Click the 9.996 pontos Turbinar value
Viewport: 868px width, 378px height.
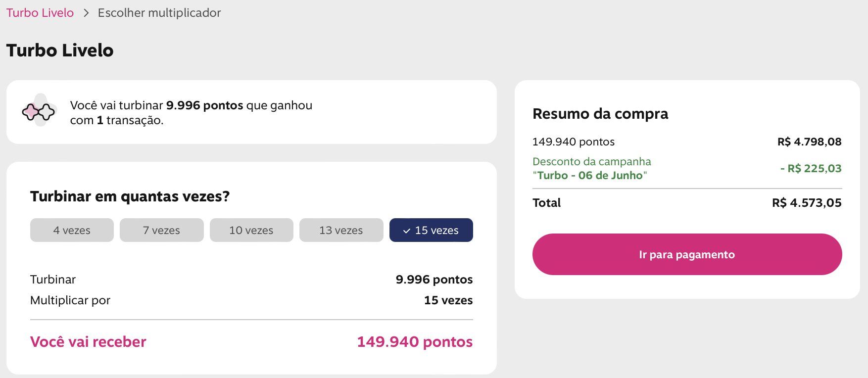click(434, 280)
